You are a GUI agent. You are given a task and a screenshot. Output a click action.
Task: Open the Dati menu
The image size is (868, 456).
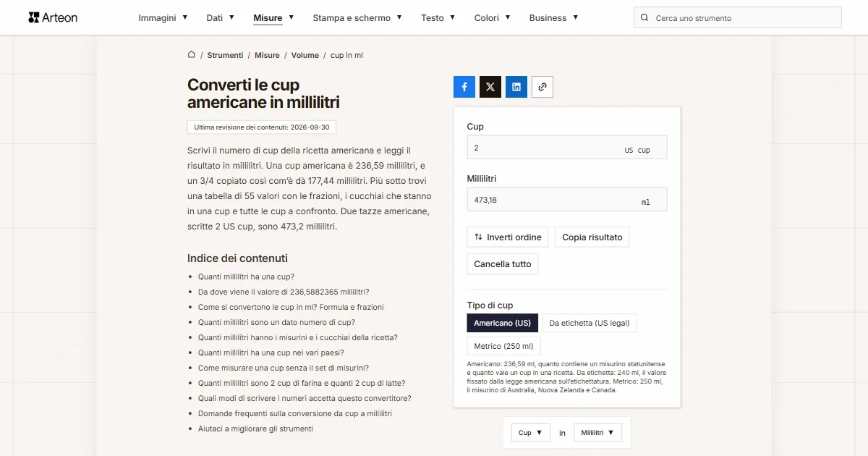[x=221, y=17]
